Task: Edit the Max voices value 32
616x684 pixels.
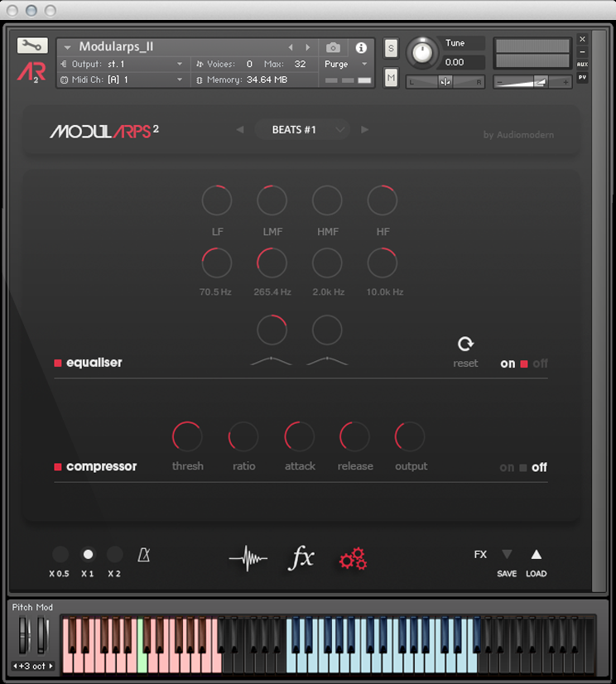Action: (300, 64)
